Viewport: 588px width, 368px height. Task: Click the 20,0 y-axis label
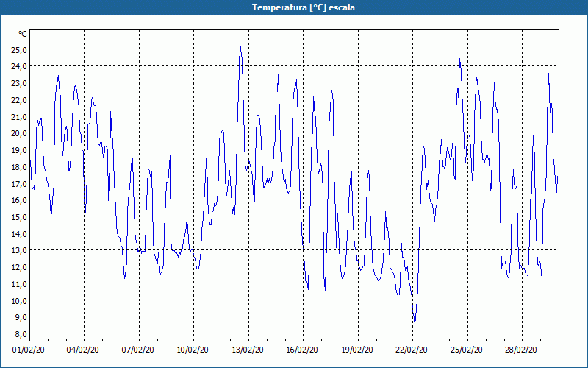click(18, 133)
